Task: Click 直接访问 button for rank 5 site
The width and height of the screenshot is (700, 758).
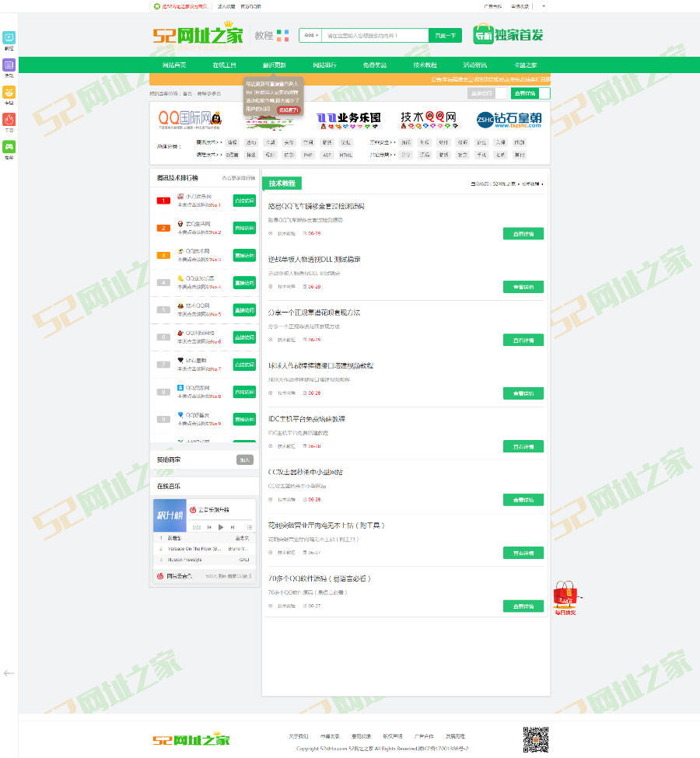Action: 244,310
